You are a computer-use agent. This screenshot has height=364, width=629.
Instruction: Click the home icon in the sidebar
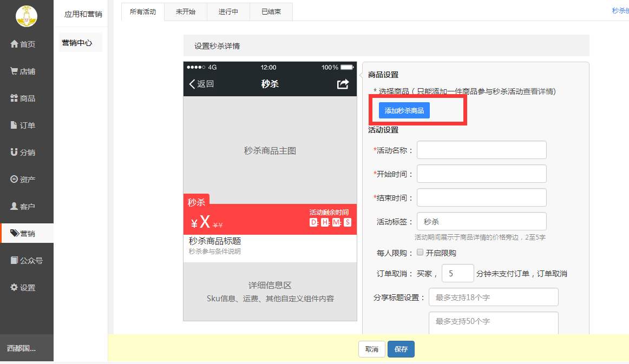click(14, 44)
